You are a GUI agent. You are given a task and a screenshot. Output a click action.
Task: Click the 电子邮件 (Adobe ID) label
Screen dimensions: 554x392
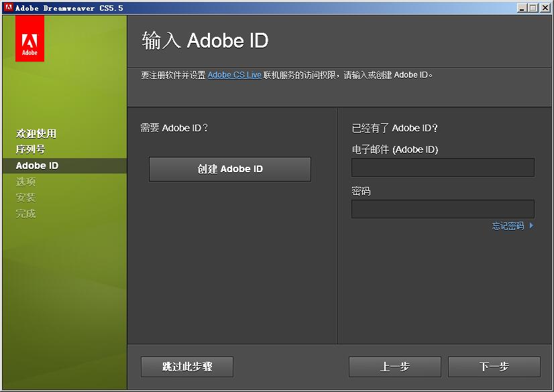click(x=394, y=149)
